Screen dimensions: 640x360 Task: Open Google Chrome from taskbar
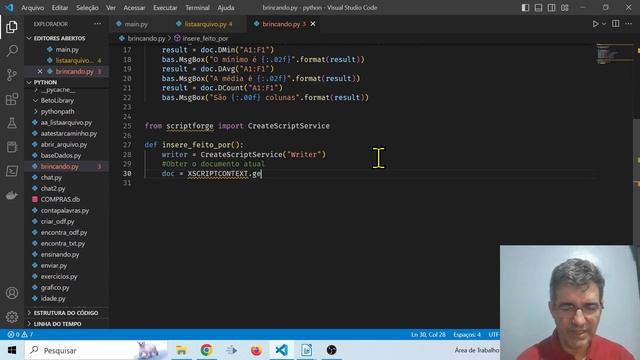tap(207, 350)
